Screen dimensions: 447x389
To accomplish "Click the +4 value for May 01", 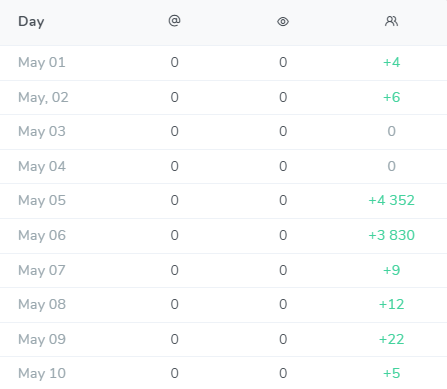I will [391, 62].
